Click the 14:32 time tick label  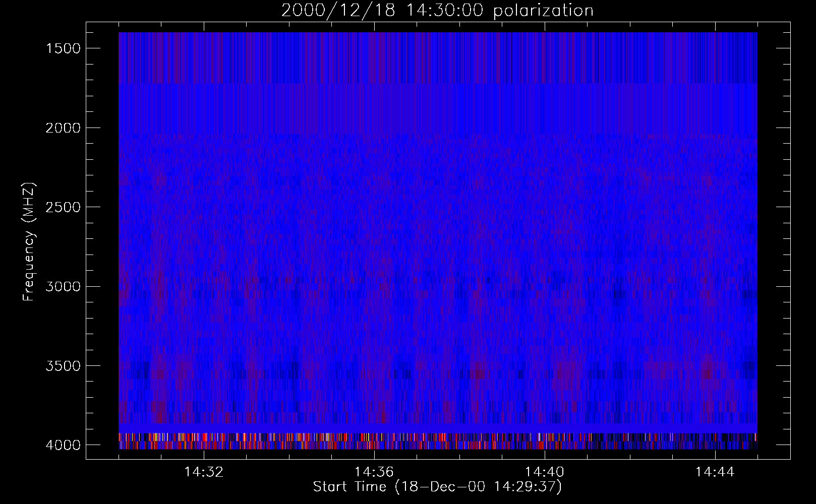204,472
